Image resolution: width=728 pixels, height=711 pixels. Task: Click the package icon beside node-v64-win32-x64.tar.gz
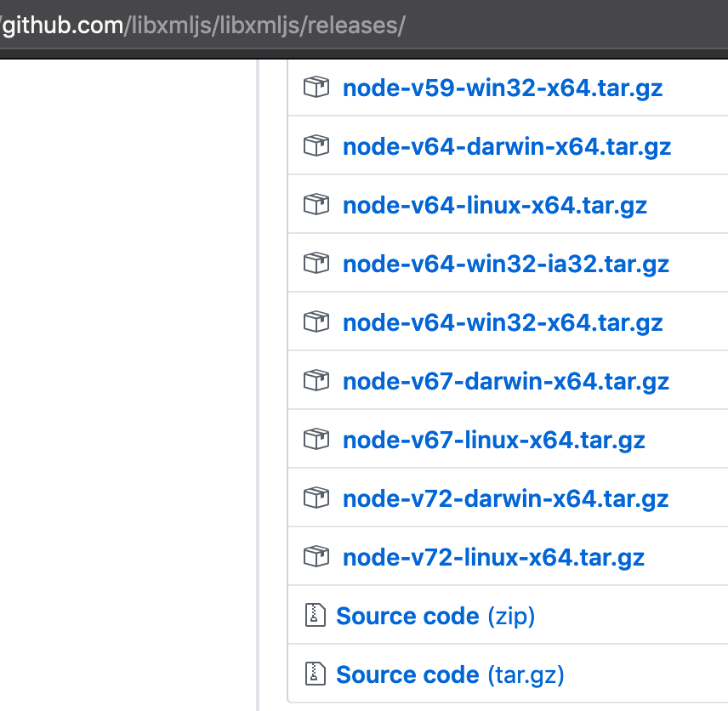[x=316, y=321]
